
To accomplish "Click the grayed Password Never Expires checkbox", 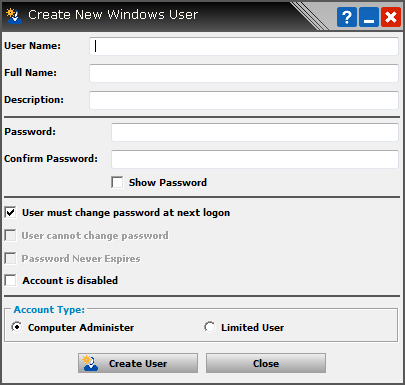I will pos(10,259).
